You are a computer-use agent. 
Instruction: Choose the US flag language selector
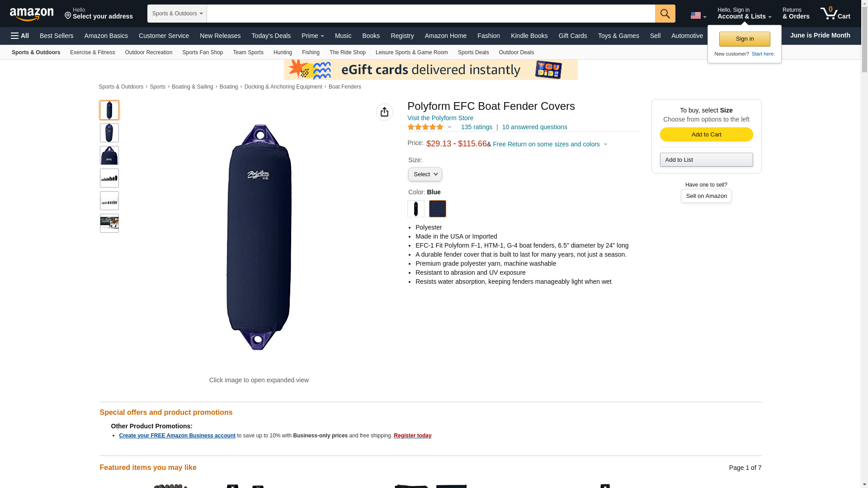point(698,15)
